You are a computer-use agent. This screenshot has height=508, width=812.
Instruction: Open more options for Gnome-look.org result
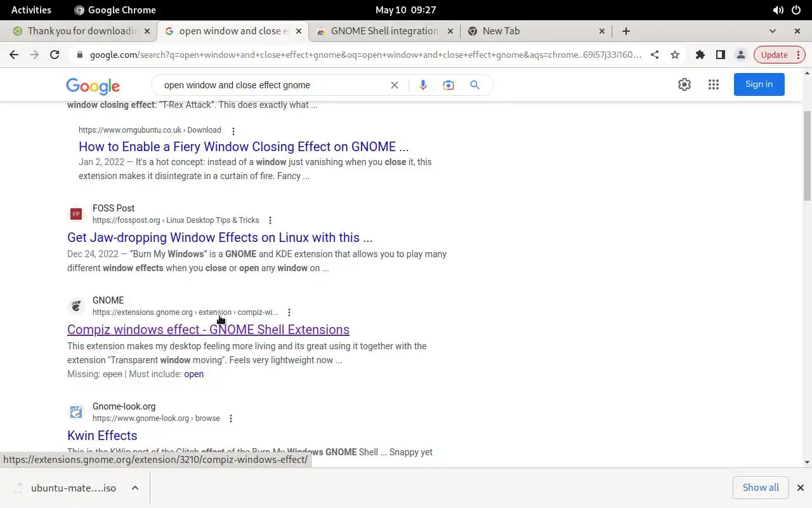pyautogui.click(x=231, y=418)
